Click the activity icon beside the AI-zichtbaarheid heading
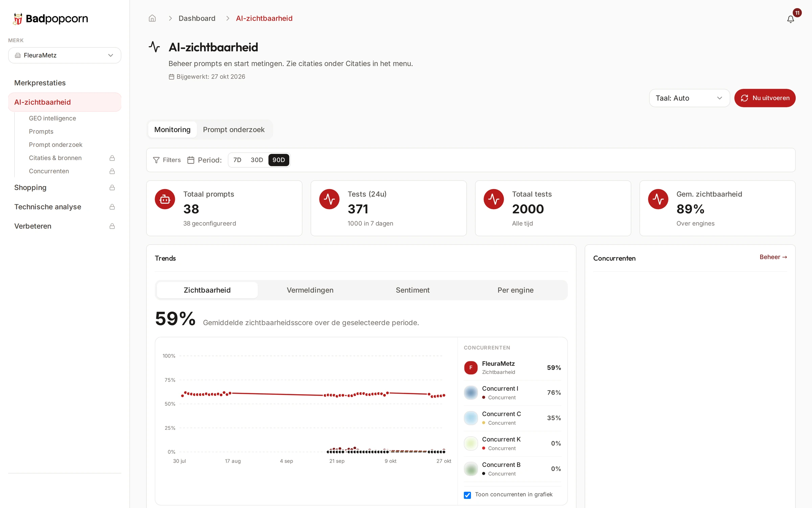812x508 pixels. tap(154, 47)
